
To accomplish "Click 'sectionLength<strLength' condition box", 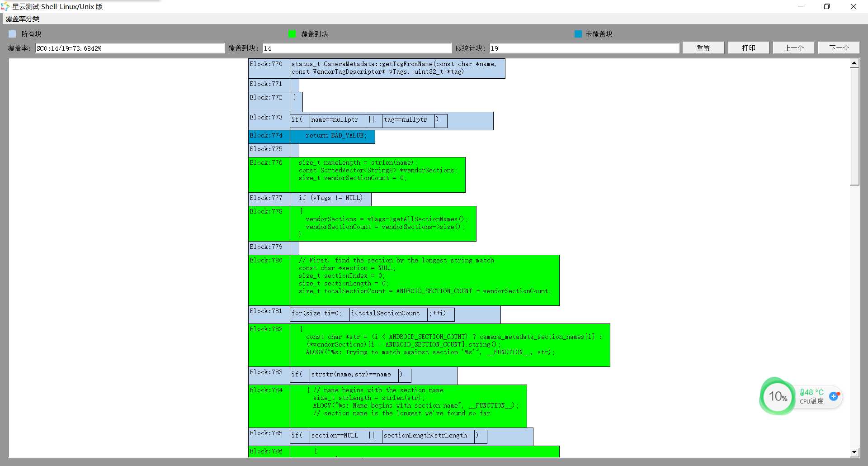I will pos(428,437).
